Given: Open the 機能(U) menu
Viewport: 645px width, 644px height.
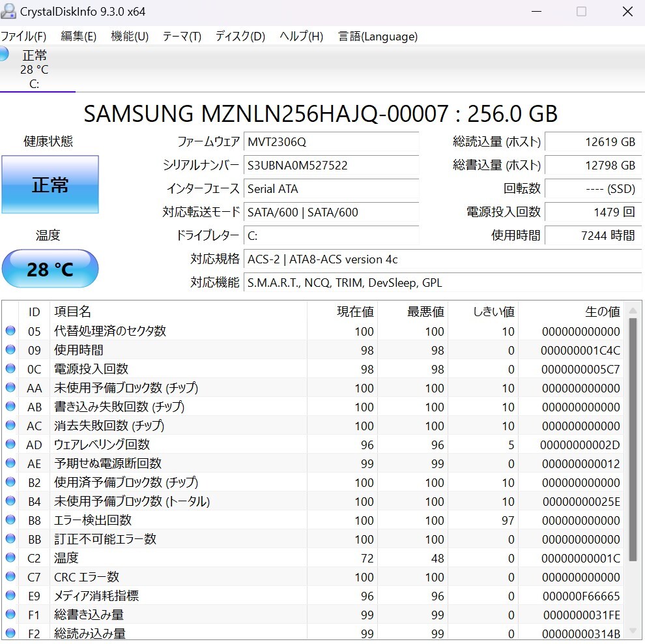Looking at the screenshot, I should point(130,37).
